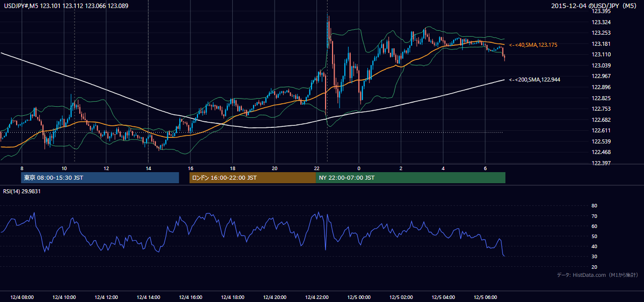Viewport: 644px width, 302px height.
Task: Click the 12/4 16:00 time axis label
Action: pyautogui.click(x=190, y=297)
